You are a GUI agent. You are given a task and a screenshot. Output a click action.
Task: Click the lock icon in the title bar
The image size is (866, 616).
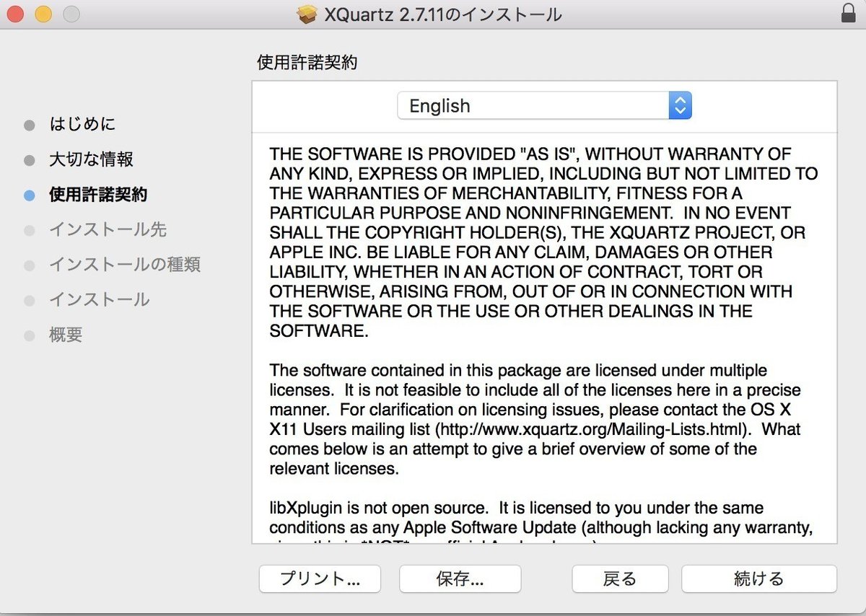pos(849,13)
